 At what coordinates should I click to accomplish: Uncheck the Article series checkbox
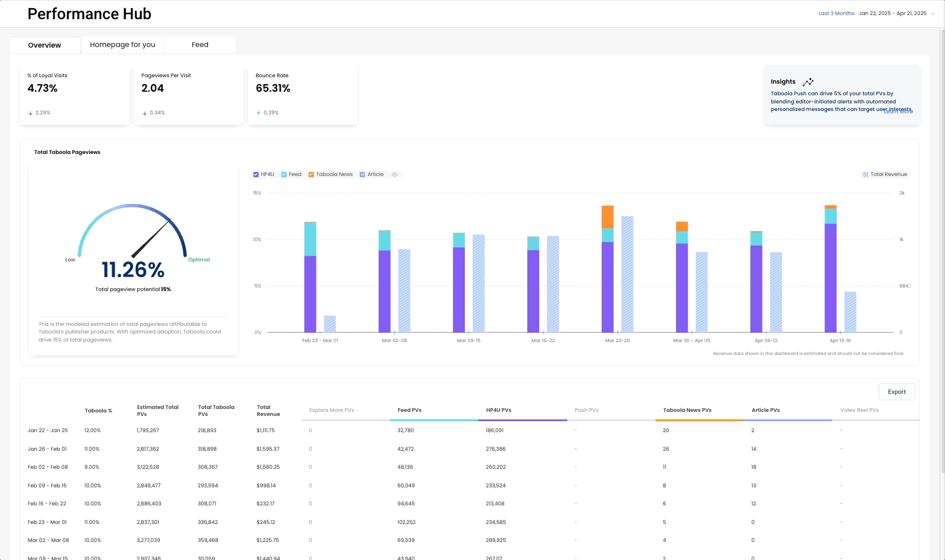pyautogui.click(x=363, y=174)
